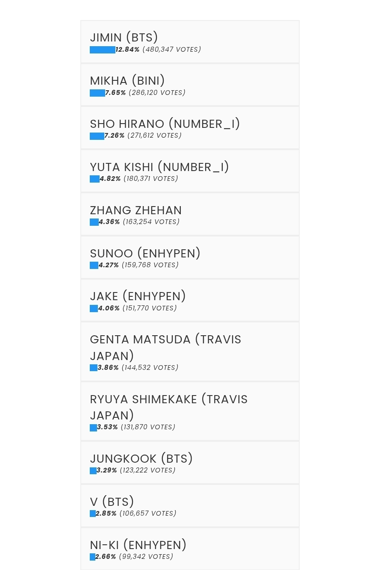Viewport: 392px width, 570px height.
Task: Select Genta Matsuda (Travis Japan) entry
Action: tap(165, 347)
